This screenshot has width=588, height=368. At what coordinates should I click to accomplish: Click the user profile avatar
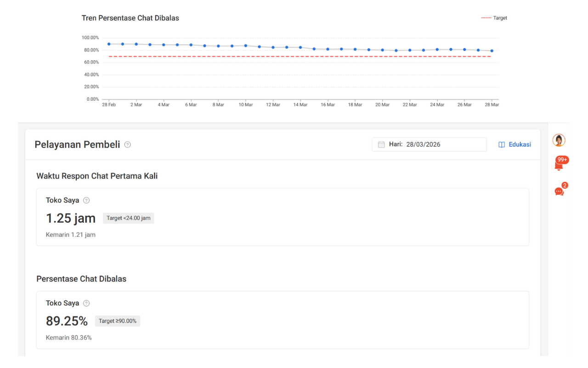click(559, 140)
